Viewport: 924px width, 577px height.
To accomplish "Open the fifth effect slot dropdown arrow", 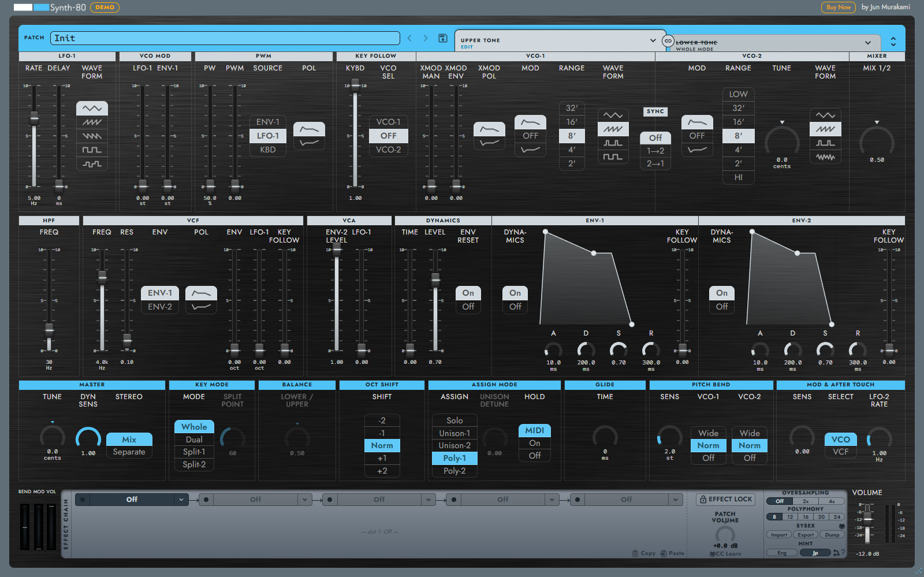I will (x=676, y=500).
